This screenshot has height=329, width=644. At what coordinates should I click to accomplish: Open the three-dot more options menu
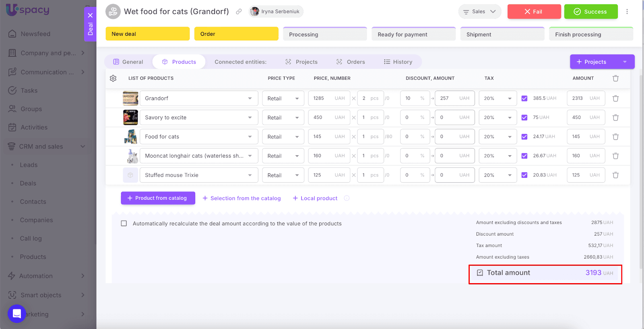(627, 12)
